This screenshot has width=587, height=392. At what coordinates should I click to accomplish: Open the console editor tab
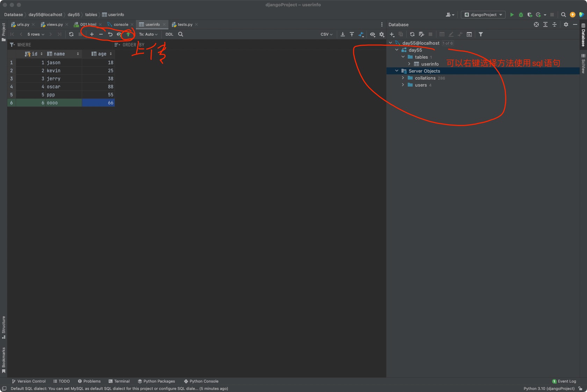click(121, 24)
